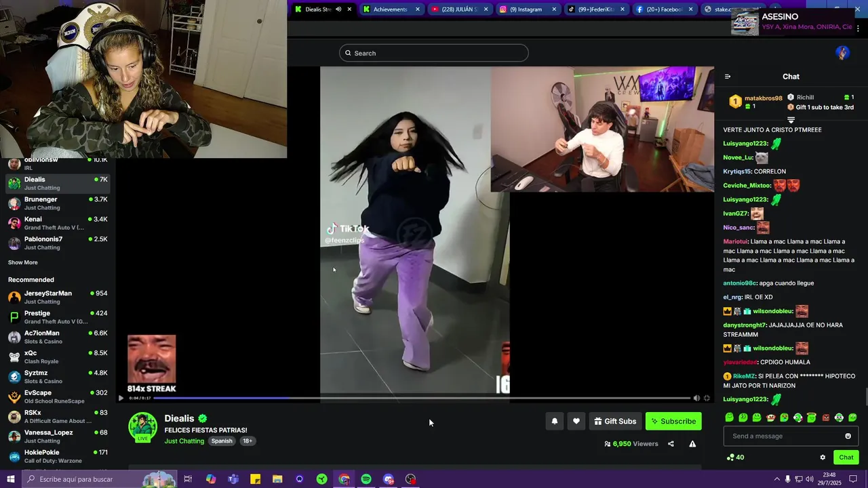Mute audio on the Dieallis Stream tab
The image size is (868, 488).
click(338, 9)
